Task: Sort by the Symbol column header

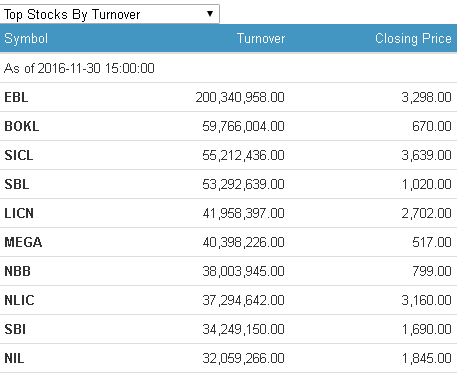Action: pyautogui.click(x=26, y=39)
